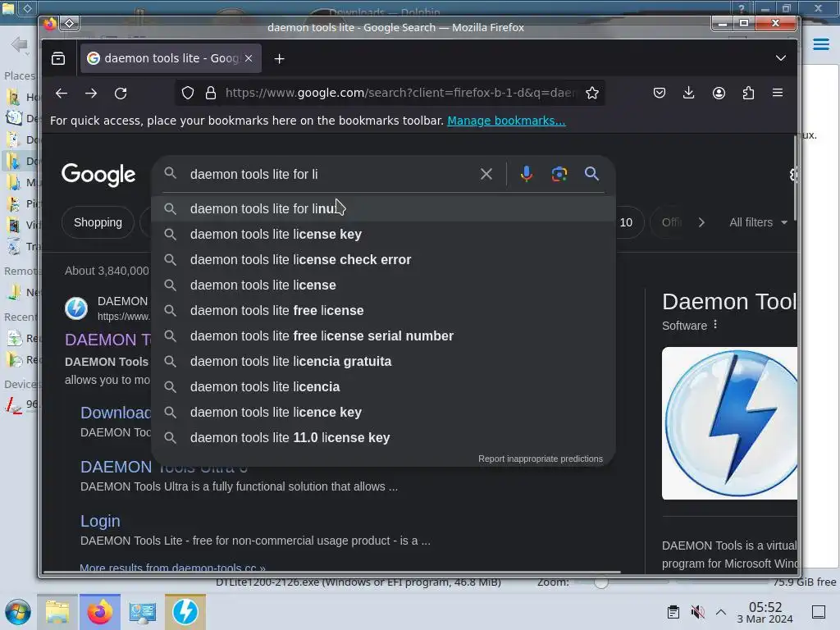Image resolution: width=840 pixels, height=630 pixels.
Task: Open Save to Pocket icon
Action: [660, 94]
